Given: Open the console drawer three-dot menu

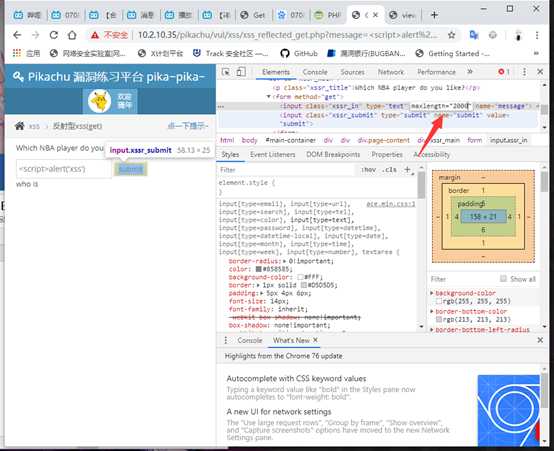Looking at the screenshot, I should click(x=226, y=340).
